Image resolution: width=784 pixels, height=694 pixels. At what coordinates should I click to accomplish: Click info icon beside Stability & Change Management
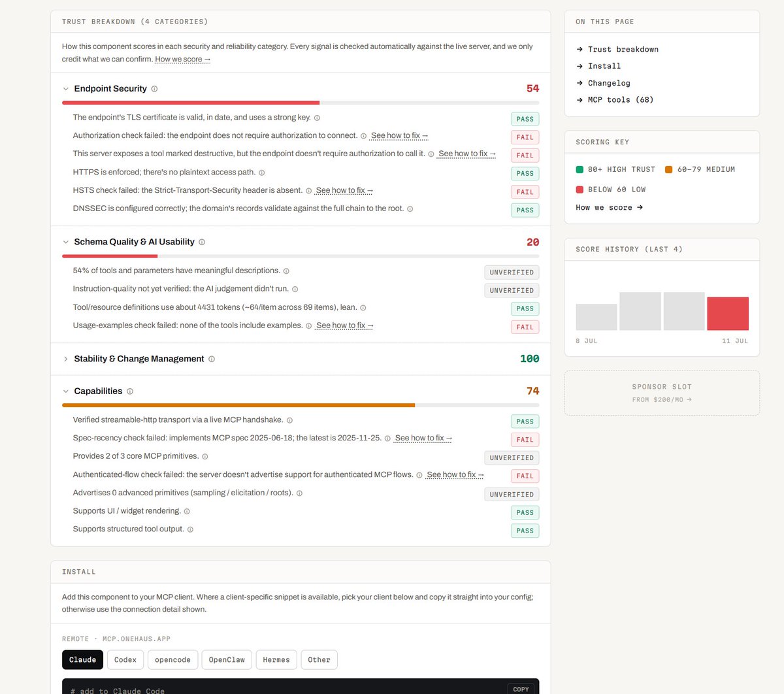coord(211,359)
